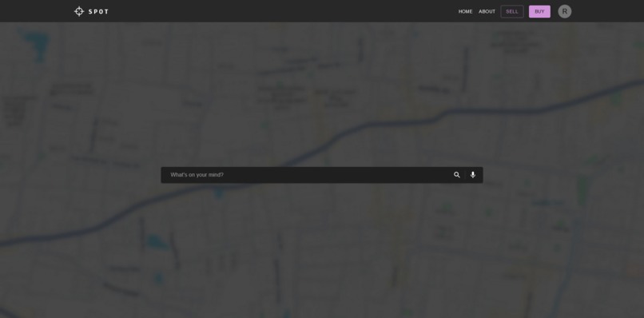This screenshot has height=318, width=644.
Task: Go to the HOME page
Action: pyautogui.click(x=465, y=11)
